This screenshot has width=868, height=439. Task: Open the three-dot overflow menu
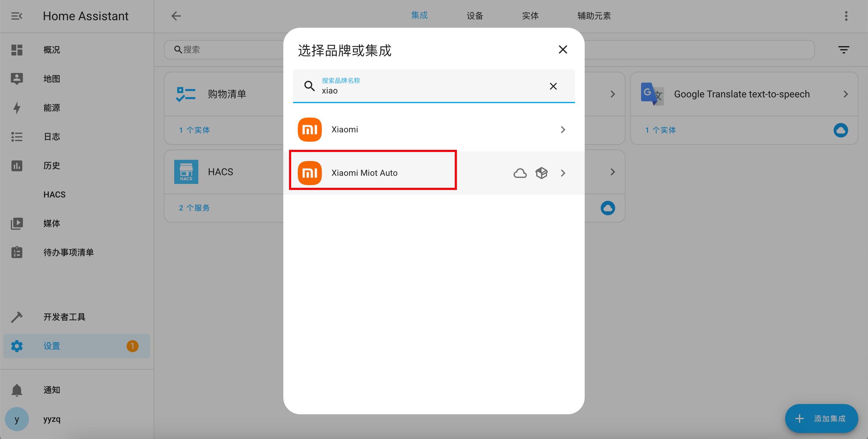(x=846, y=16)
